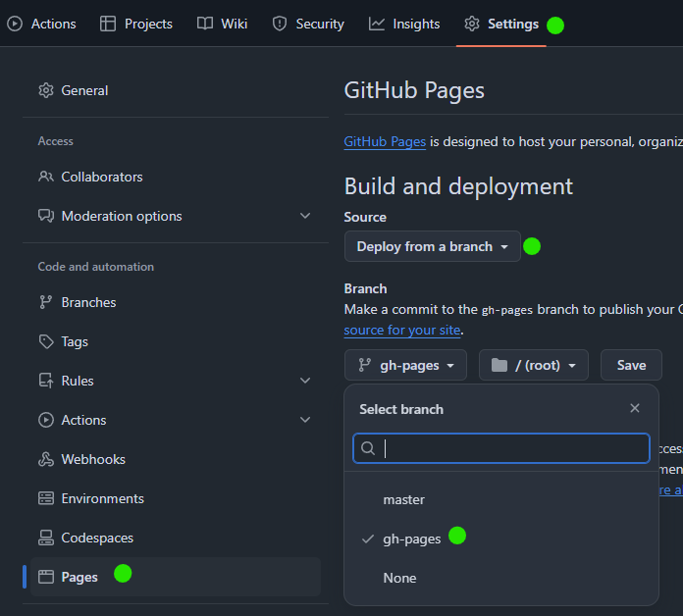Image resolution: width=683 pixels, height=616 pixels.
Task: Click the Collaborators people icon
Action: point(46,177)
